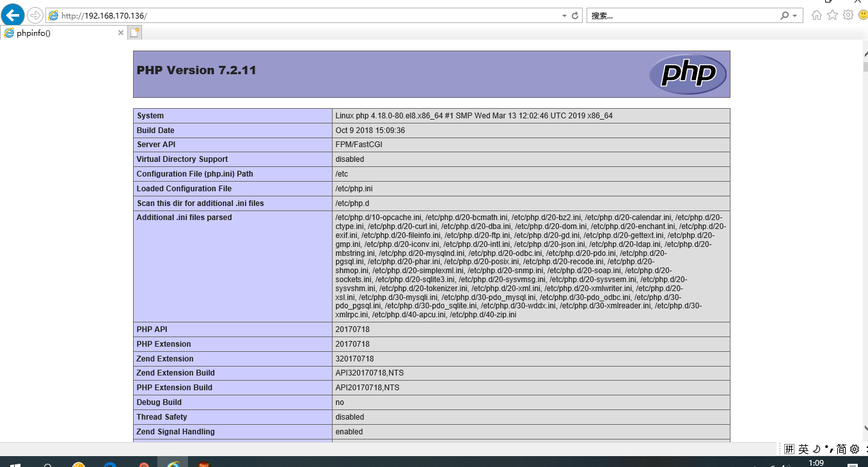Expand the search provider dropdown arrow
Image resolution: width=868 pixels, height=467 pixels.
tap(795, 15)
